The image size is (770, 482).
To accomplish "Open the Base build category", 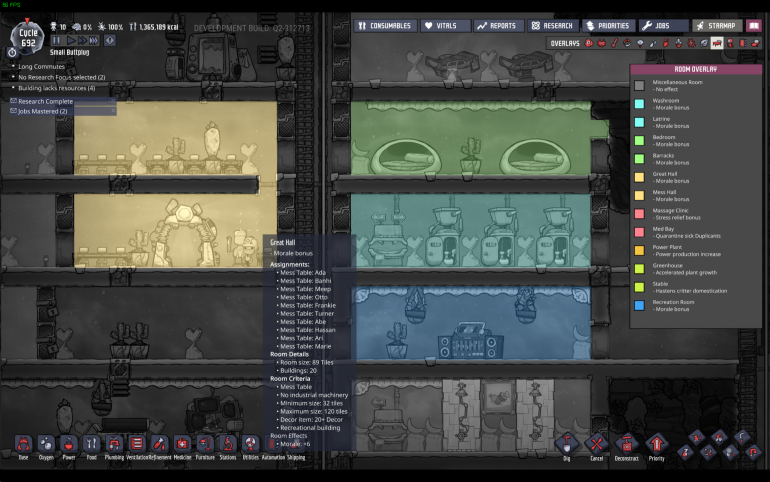I will [x=23, y=444].
